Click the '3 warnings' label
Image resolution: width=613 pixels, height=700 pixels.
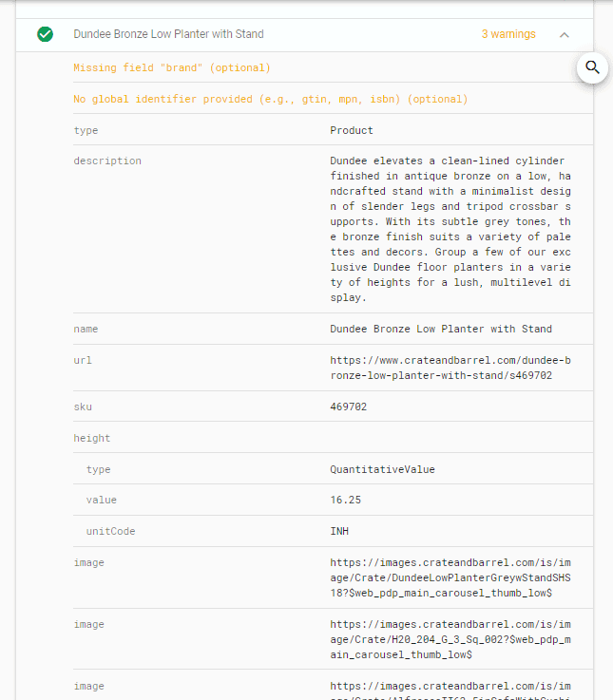508,34
